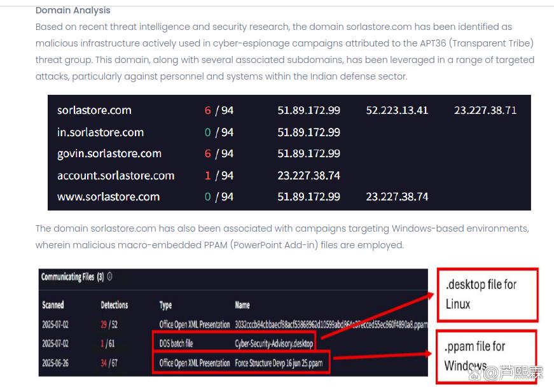This screenshot has height=392, width=554.
Task: Click the info icon beside Communicating Files (3)
Action: [x=109, y=276]
